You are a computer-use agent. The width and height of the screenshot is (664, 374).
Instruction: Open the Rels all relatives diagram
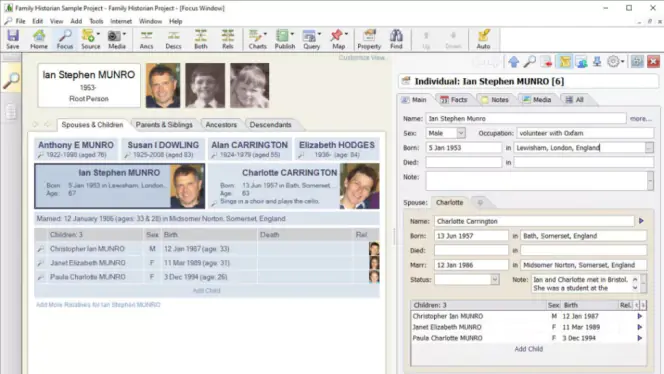click(x=228, y=39)
